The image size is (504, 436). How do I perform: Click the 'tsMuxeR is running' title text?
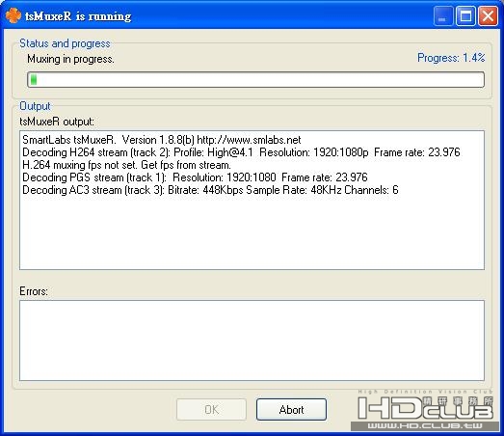(78, 16)
